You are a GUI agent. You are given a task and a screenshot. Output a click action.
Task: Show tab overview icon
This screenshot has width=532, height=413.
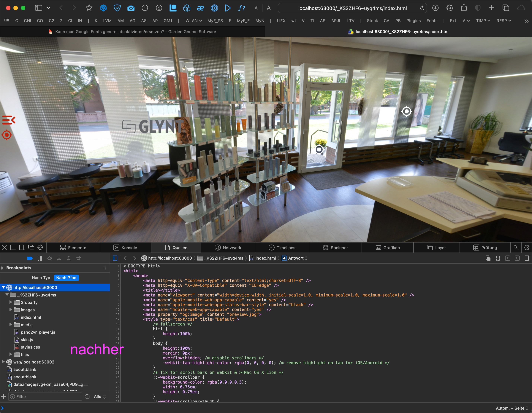tap(506, 8)
